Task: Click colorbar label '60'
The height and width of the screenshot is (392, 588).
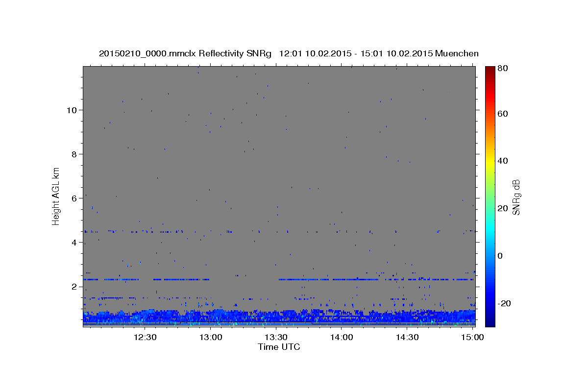Action: (x=503, y=114)
